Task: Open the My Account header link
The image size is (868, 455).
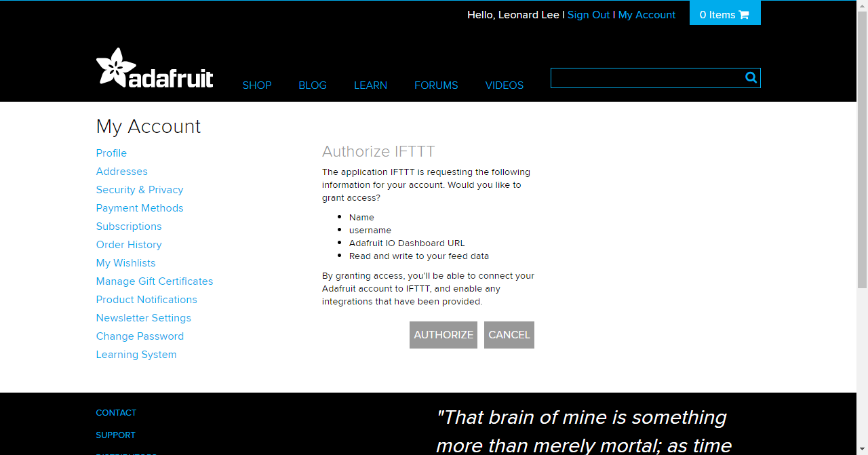Action: (x=647, y=15)
